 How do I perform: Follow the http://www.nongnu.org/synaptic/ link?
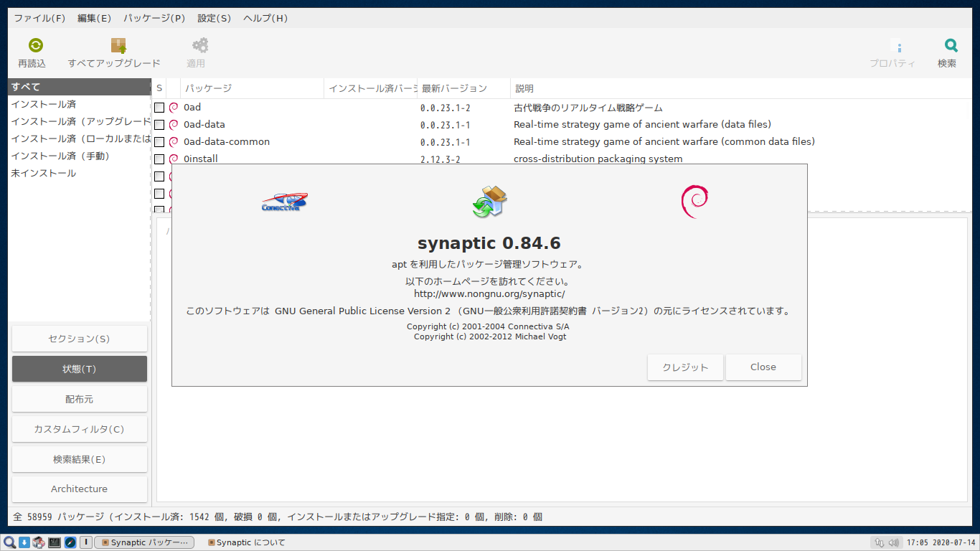point(489,294)
